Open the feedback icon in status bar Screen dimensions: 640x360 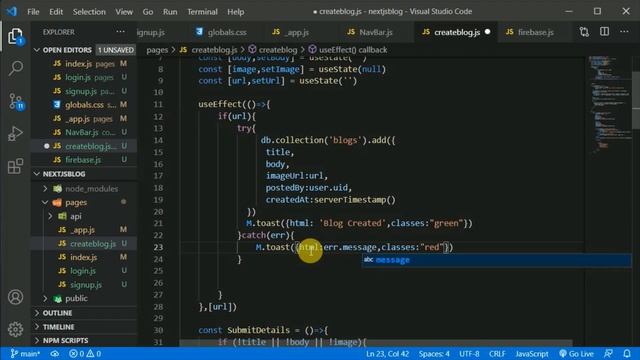(x=608, y=353)
